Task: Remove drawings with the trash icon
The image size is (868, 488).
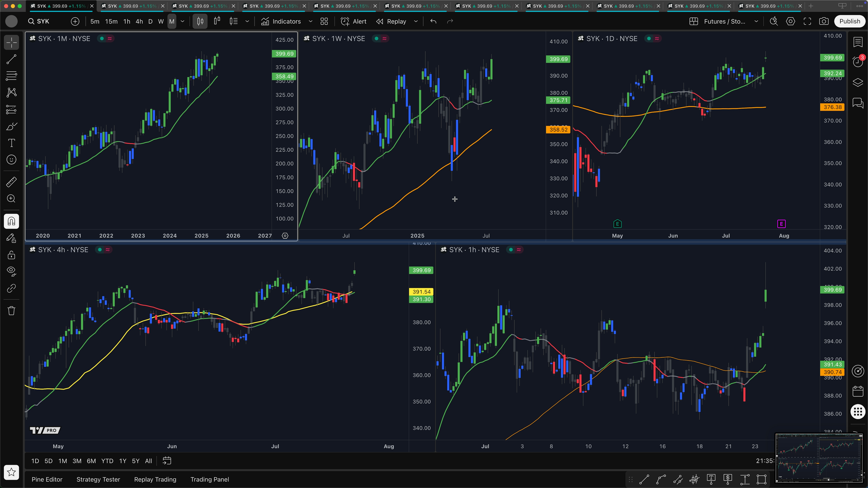Action: click(x=12, y=310)
